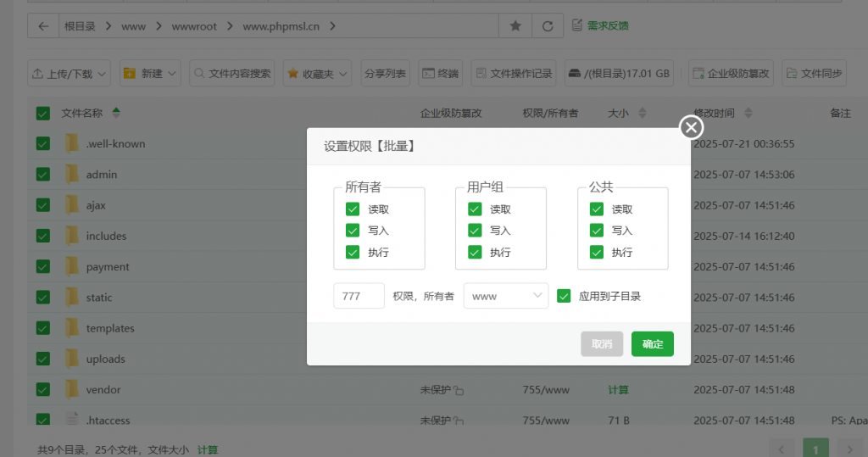Uncheck the templates folder checkbox
The width and height of the screenshot is (868, 457).
pyautogui.click(x=42, y=328)
